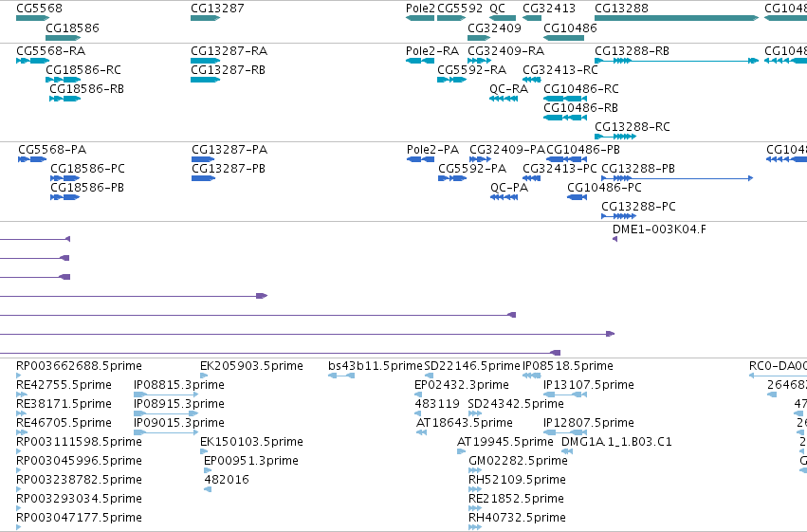Open transcript CG5568-RA

click(50, 51)
